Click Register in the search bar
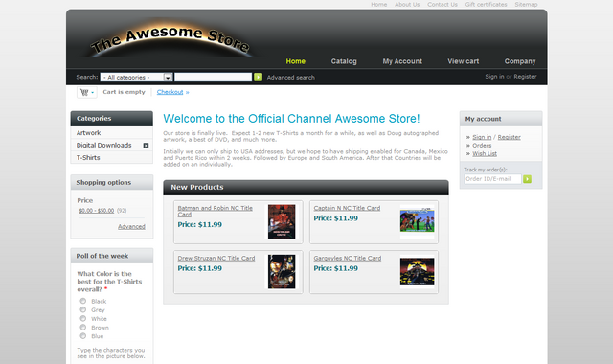 [525, 77]
